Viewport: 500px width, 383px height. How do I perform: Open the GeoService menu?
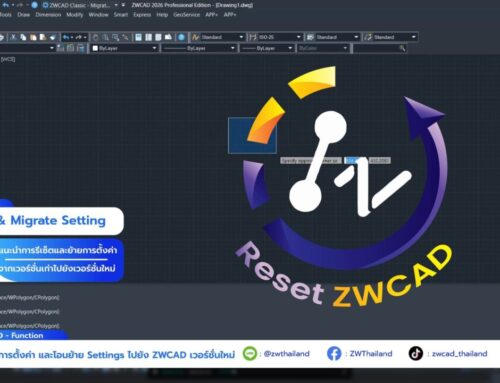pos(186,15)
